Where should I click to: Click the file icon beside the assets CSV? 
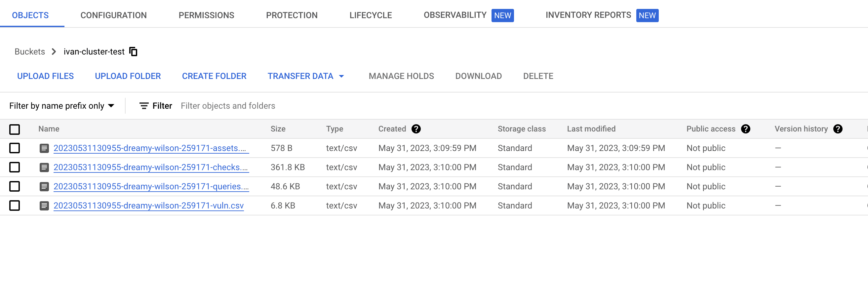pyautogui.click(x=45, y=148)
